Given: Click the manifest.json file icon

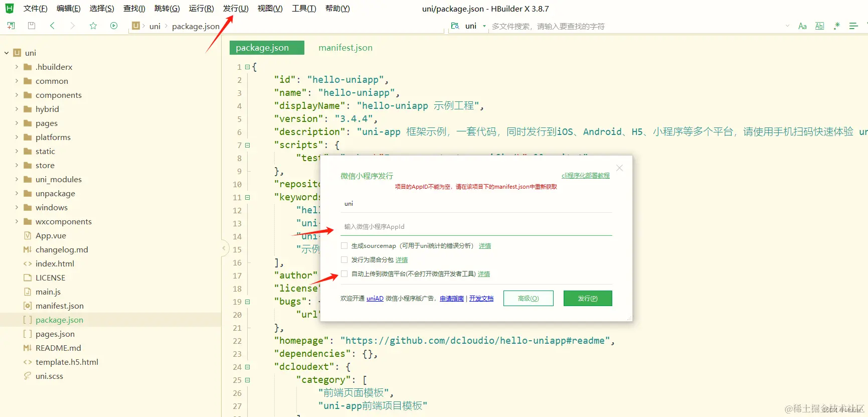Looking at the screenshot, I should tap(28, 306).
